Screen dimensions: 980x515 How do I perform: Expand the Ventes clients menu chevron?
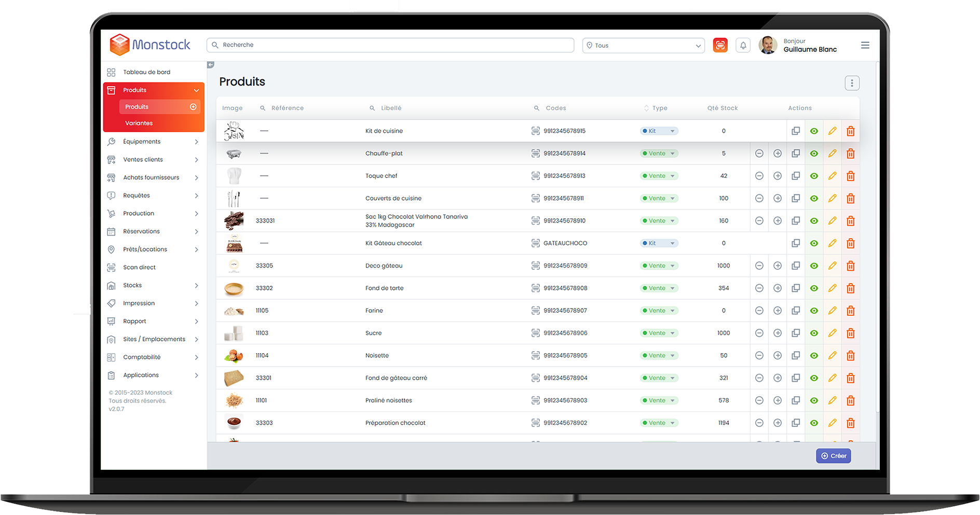(x=196, y=160)
